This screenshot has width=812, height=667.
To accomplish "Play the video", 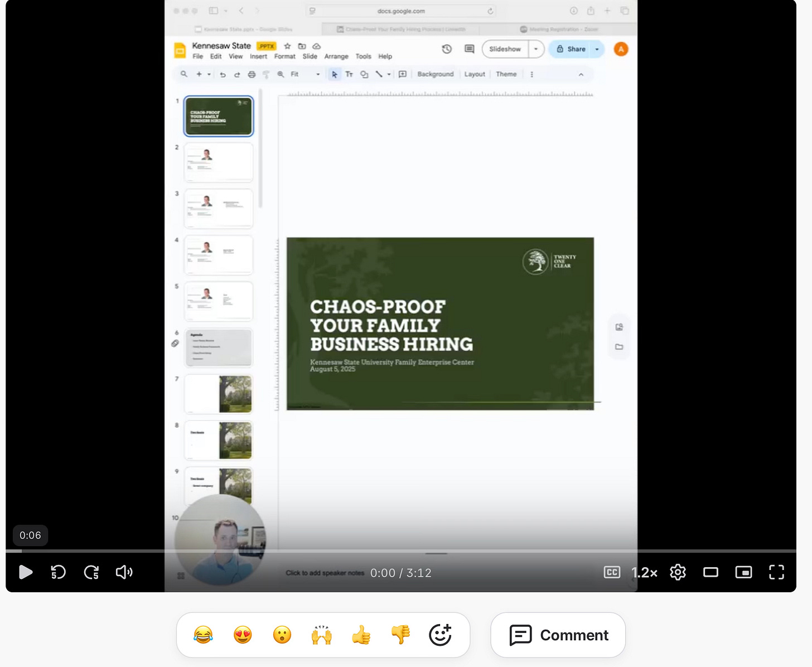I will pyautogui.click(x=26, y=572).
